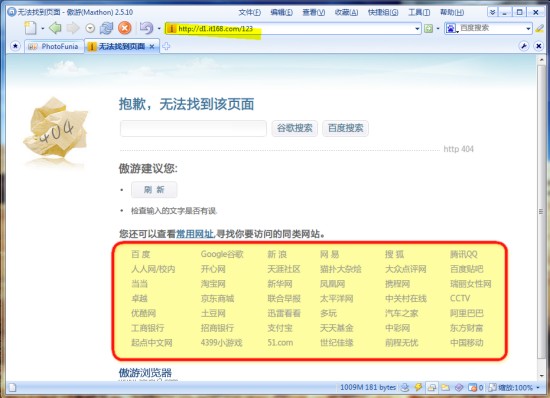Open the new page dropdown arrow
Image resolution: width=550 pixels, height=398 pixels.
tap(42, 28)
